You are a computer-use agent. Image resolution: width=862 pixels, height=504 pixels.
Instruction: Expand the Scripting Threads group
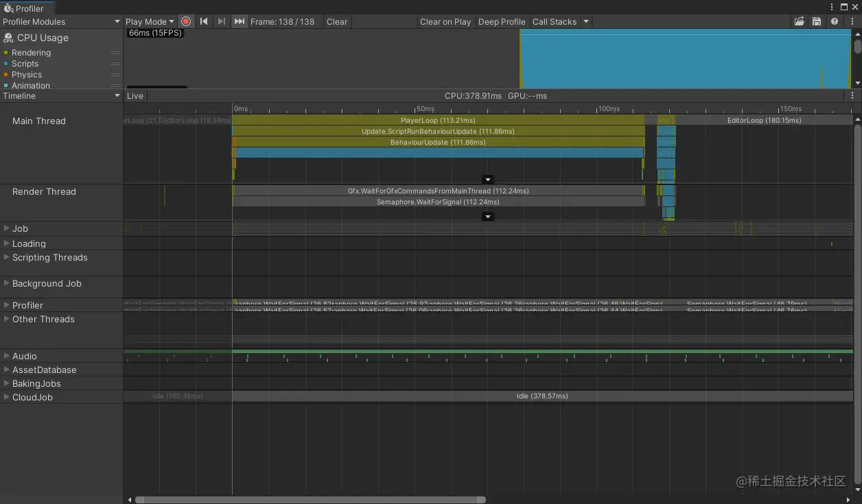(6, 257)
